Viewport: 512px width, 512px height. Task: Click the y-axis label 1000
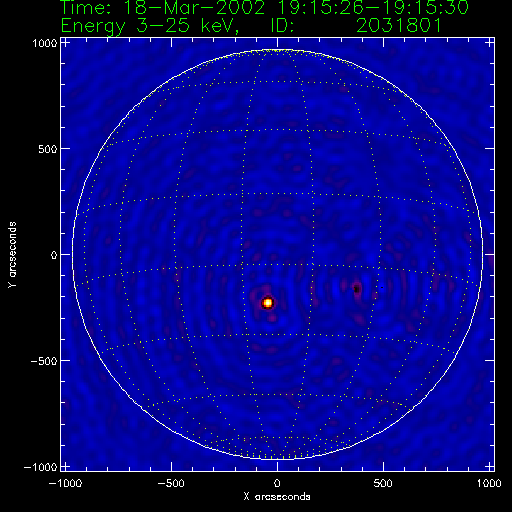pyautogui.click(x=45, y=43)
